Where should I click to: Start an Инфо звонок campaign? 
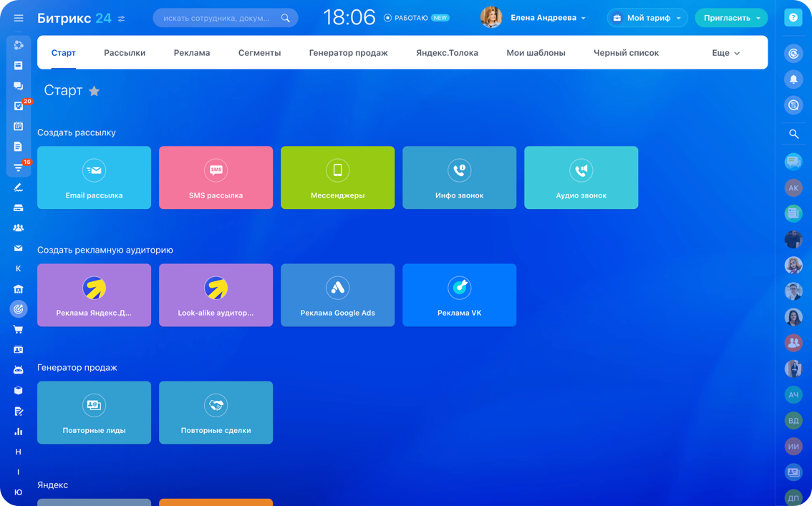[459, 177]
